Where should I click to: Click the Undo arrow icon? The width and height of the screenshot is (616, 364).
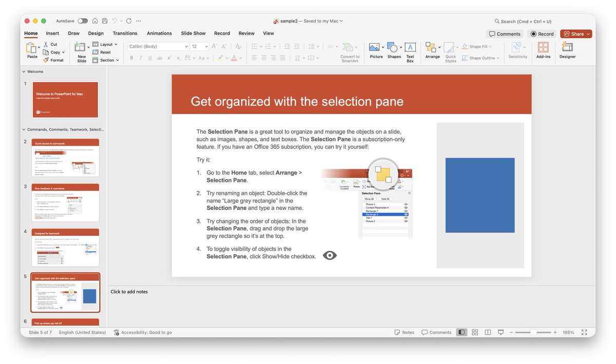115,21
